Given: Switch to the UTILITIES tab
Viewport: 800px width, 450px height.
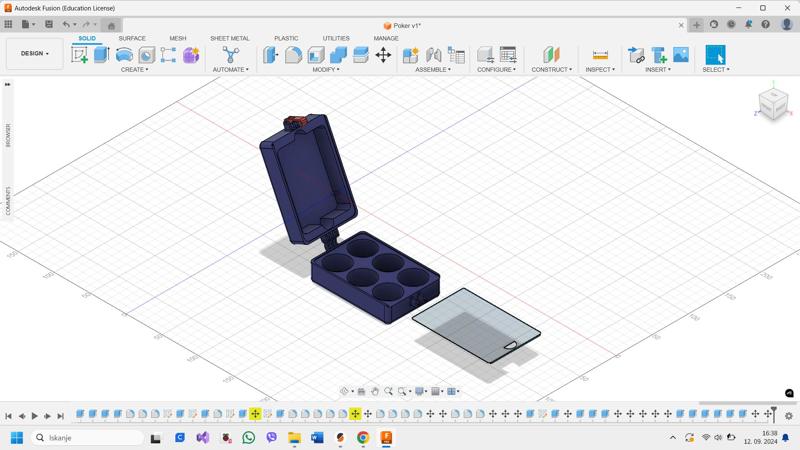Looking at the screenshot, I should [336, 38].
